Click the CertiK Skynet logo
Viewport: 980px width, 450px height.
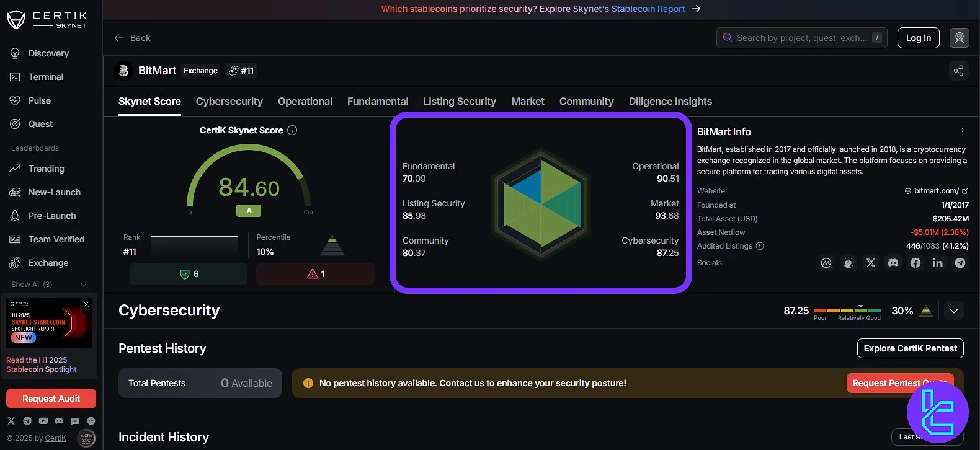(47, 20)
